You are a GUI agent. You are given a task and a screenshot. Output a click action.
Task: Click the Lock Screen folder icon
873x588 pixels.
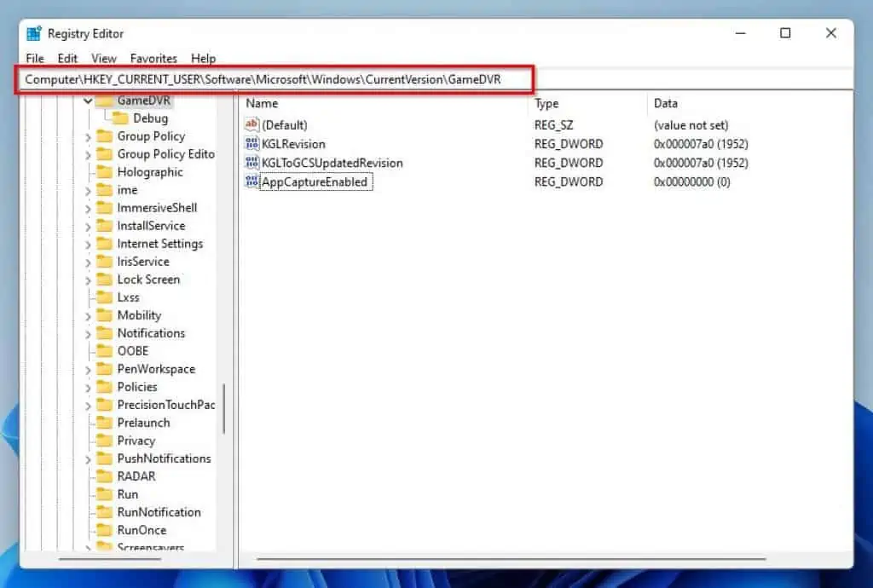click(104, 280)
